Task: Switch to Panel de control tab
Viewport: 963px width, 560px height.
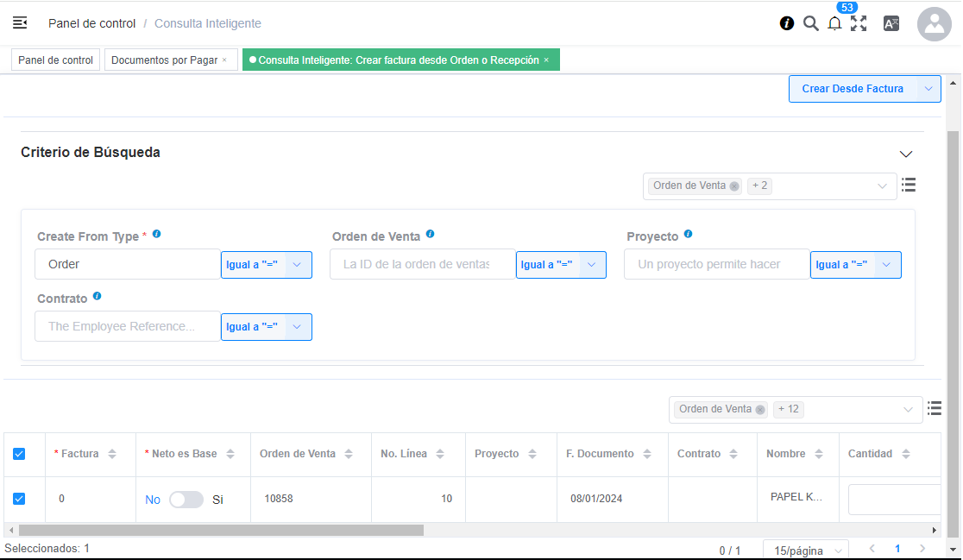Action: click(55, 60)
